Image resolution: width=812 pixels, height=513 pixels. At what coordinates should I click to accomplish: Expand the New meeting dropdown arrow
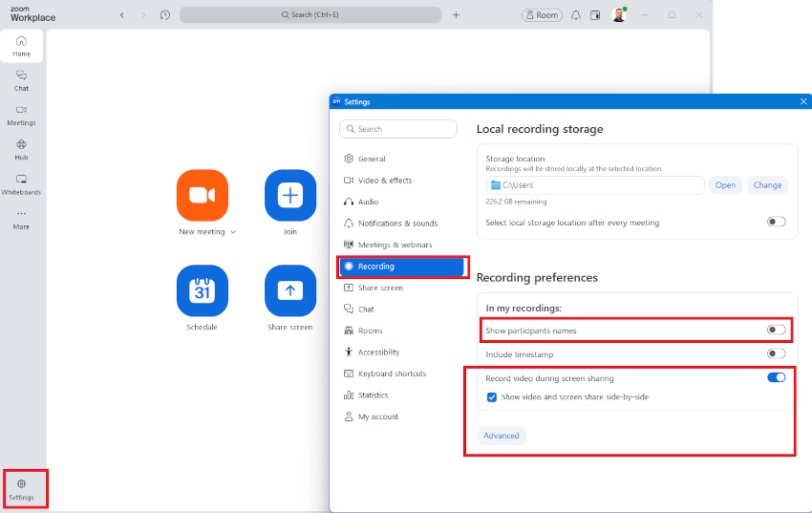[233, 232]
